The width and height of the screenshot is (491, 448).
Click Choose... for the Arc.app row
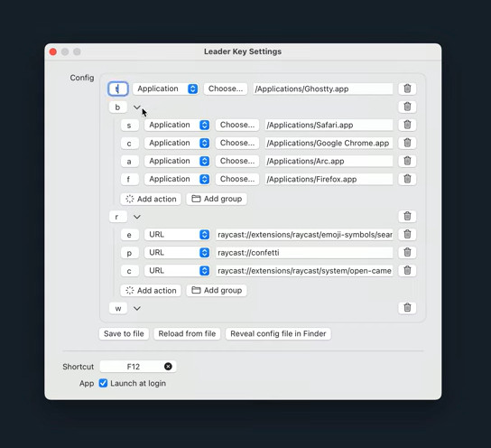[237, 161]
